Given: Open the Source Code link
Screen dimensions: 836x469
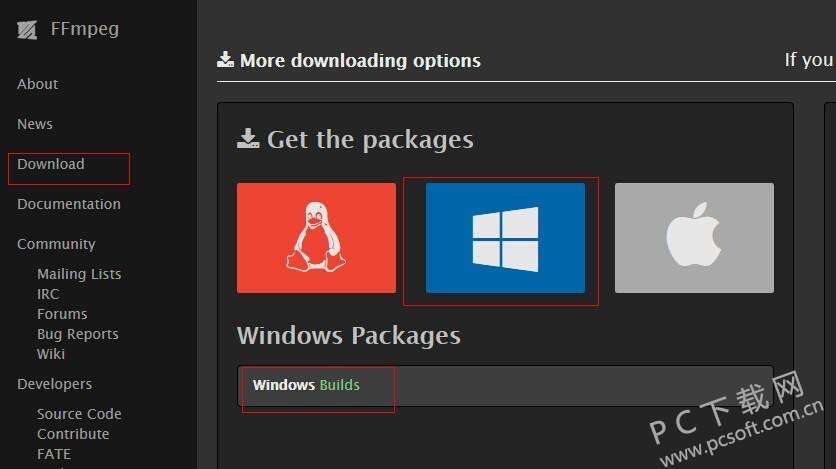Looking at the screenshot, I should pos(79,414).
